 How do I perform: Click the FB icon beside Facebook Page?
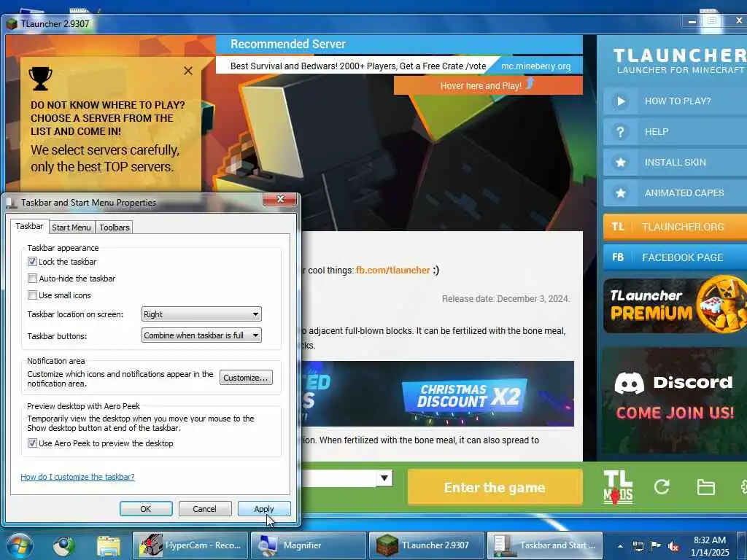(x=618, y=257)
